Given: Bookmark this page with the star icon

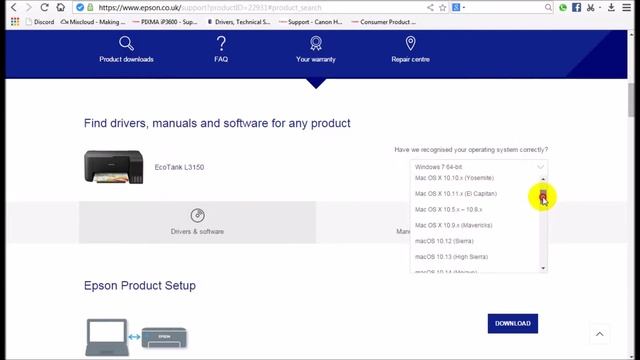Looking at the screenshot, I should pos(442,7).
